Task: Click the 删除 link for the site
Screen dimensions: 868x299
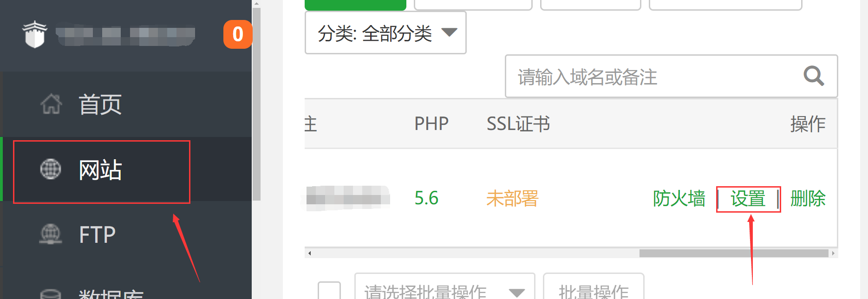Action: 808,199
